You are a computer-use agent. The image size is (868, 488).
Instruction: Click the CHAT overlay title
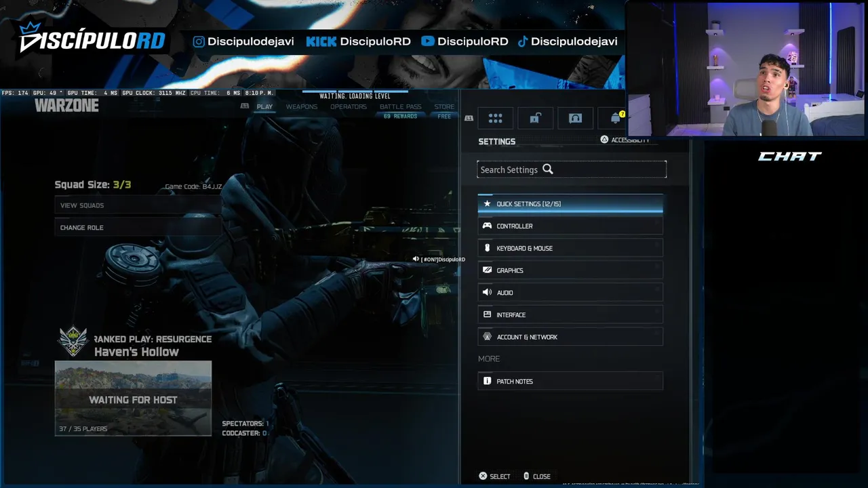pos(789,157)
